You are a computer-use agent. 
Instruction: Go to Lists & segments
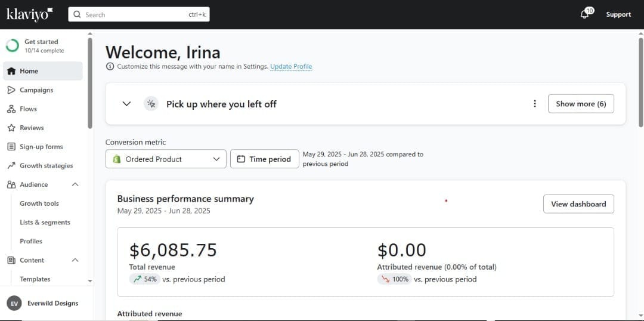click(x=45, y=223)
